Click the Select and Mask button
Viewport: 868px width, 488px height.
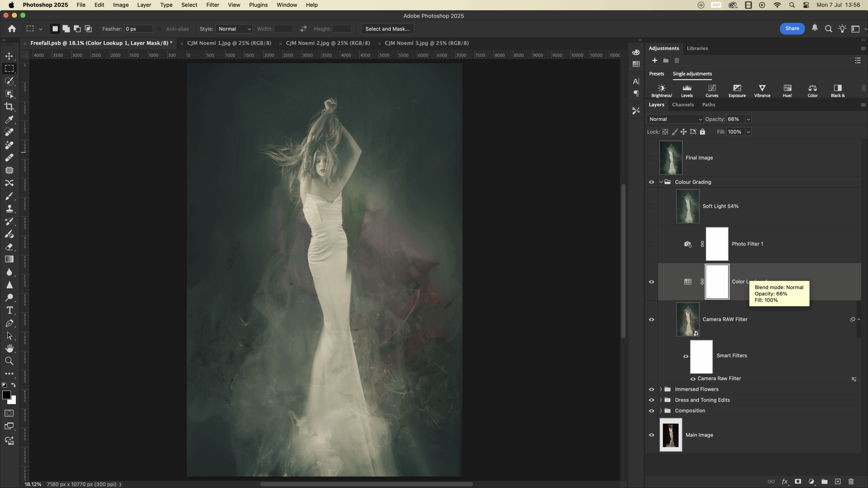point(387,29)
